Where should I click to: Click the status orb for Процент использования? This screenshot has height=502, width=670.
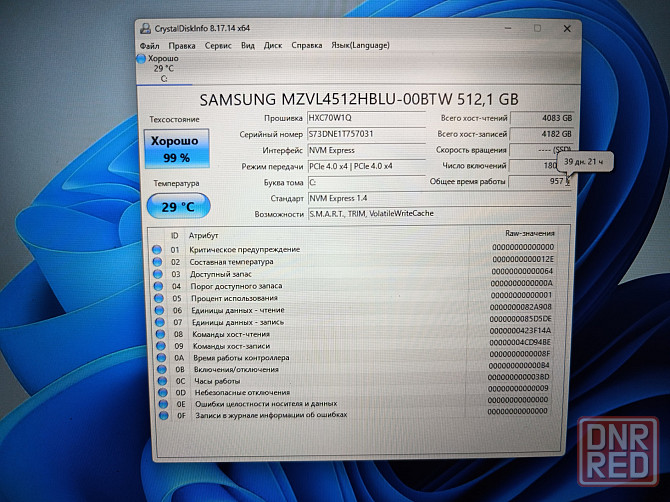(x=156, y=298)
